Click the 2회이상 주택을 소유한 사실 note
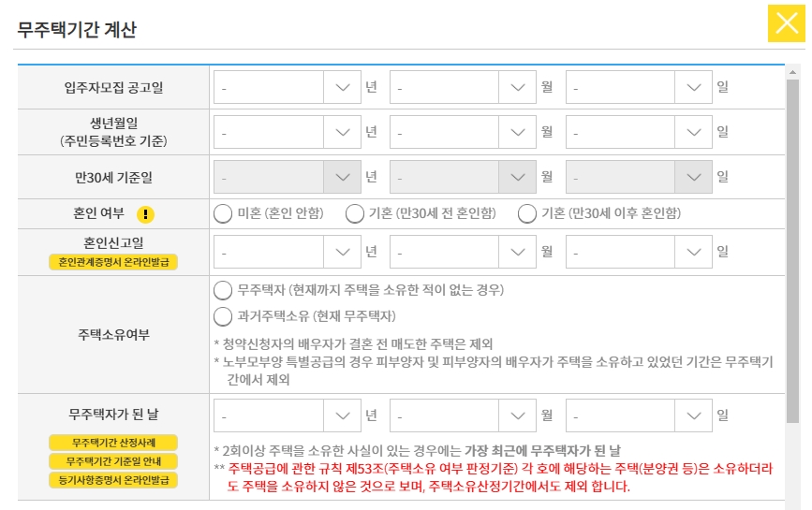Image resolution: width=812 pixels, height=510 pixels. pyautogui.click(x=418, y=451)
